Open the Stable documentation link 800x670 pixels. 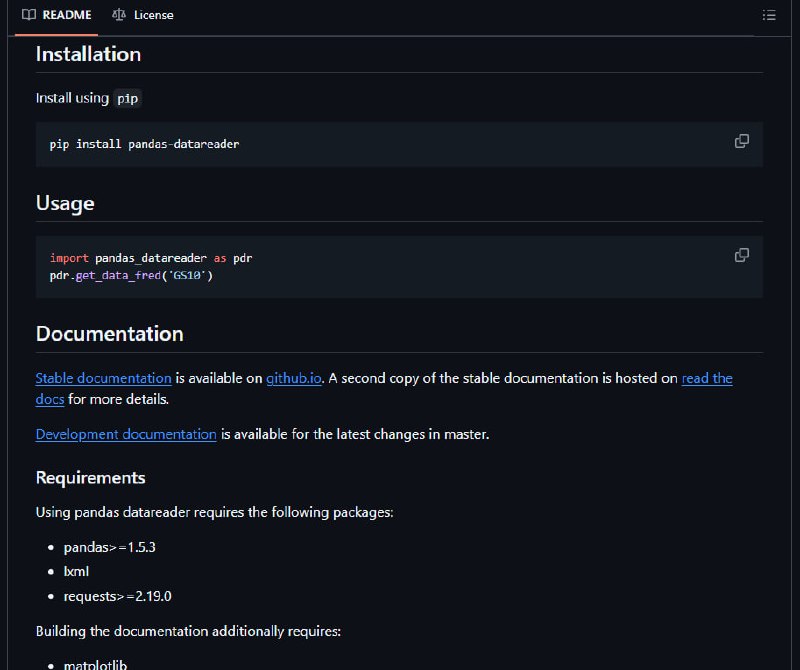(104, 378)
